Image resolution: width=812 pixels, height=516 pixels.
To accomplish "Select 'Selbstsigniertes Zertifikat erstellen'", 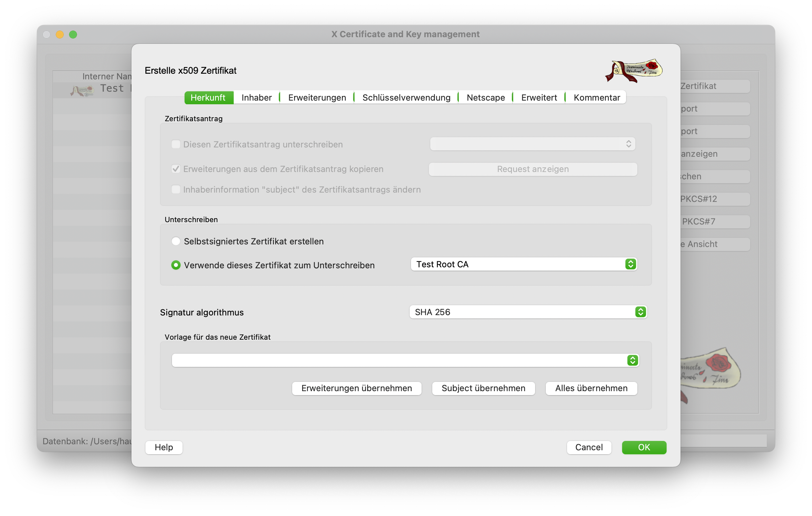I will (x=176, y=241).
